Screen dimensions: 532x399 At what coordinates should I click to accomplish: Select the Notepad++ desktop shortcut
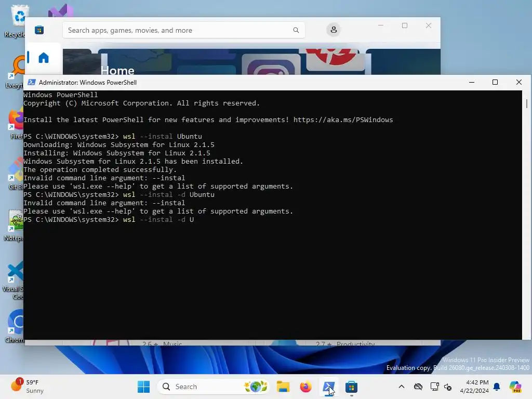14,224
